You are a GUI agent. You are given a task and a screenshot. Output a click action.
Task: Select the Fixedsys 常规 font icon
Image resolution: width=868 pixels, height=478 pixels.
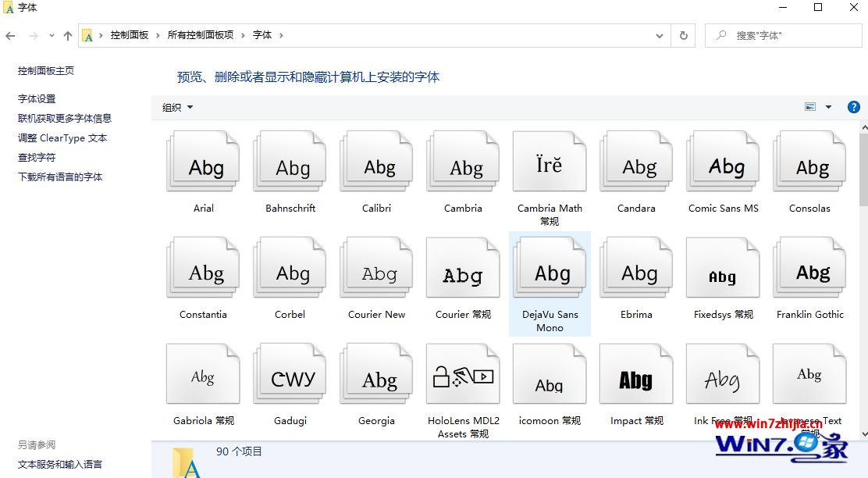(x=723, y=268)
